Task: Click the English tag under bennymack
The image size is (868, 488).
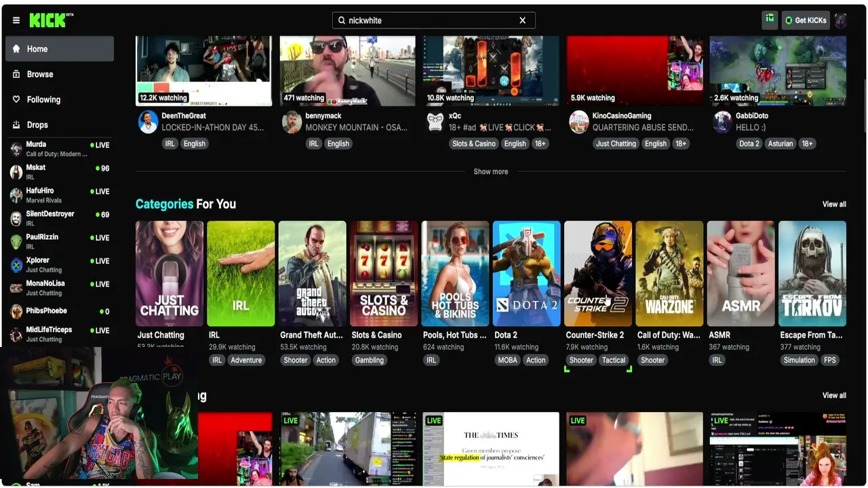Action: [338, 144]
